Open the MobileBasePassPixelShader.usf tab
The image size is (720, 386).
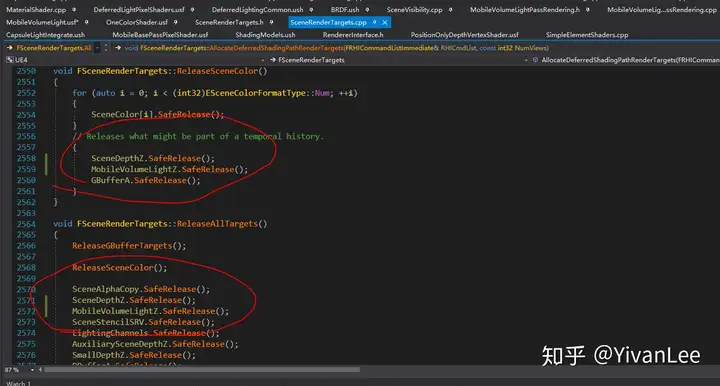click(160, 35)
